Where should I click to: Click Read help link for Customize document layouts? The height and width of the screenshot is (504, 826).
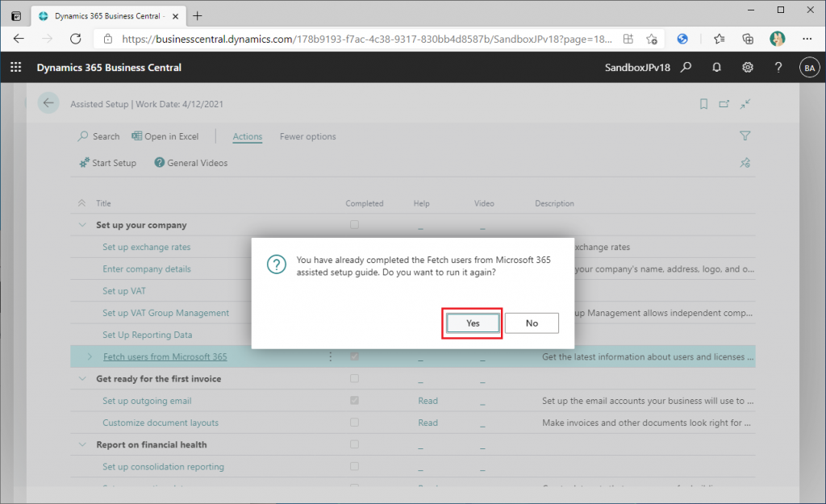[x=428, y=423]
